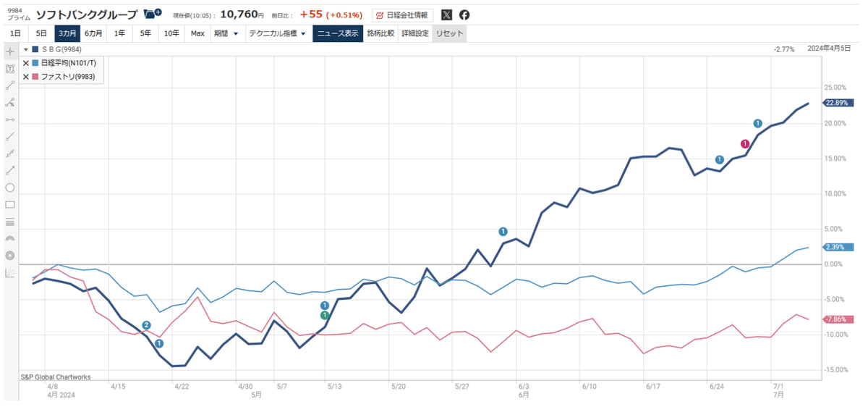The width and height of the screenshot is (868, 407).
Task: Select the Fibonacci retracement lines tool
Action: [10, 222]
